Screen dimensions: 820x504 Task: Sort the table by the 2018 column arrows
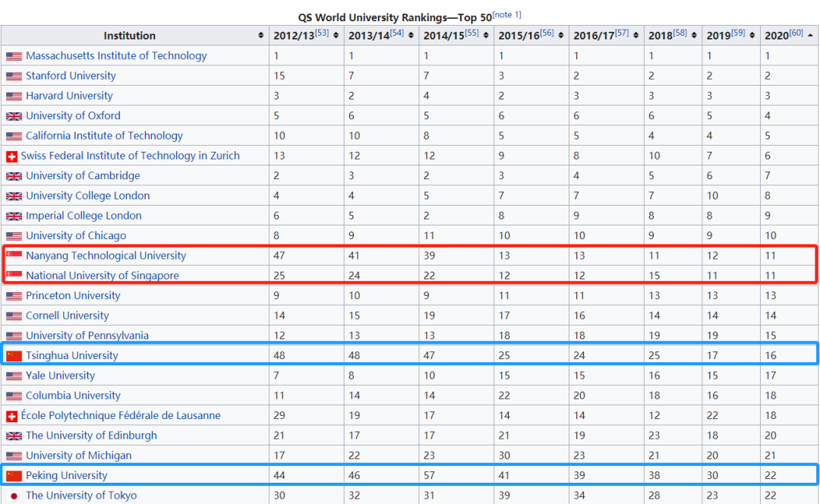coord(694,36)
